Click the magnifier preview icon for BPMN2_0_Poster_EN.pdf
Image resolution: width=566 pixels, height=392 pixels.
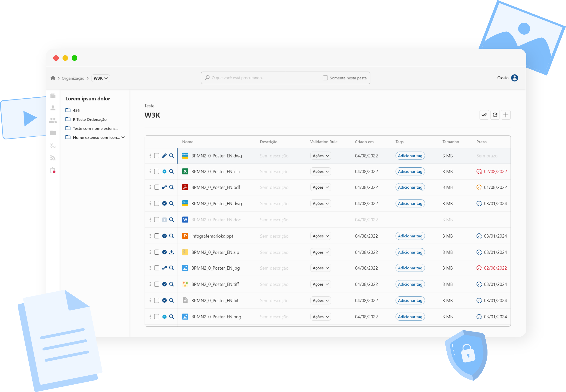point(172,187)
